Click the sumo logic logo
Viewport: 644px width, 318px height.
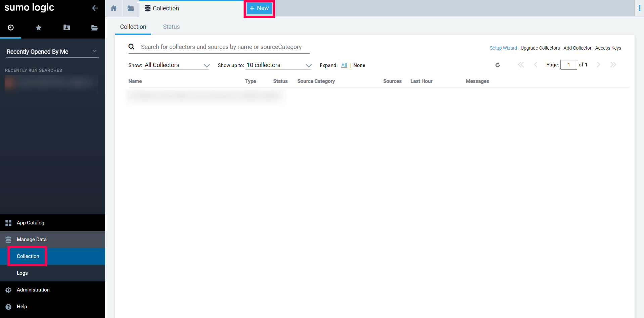[30, 7]
